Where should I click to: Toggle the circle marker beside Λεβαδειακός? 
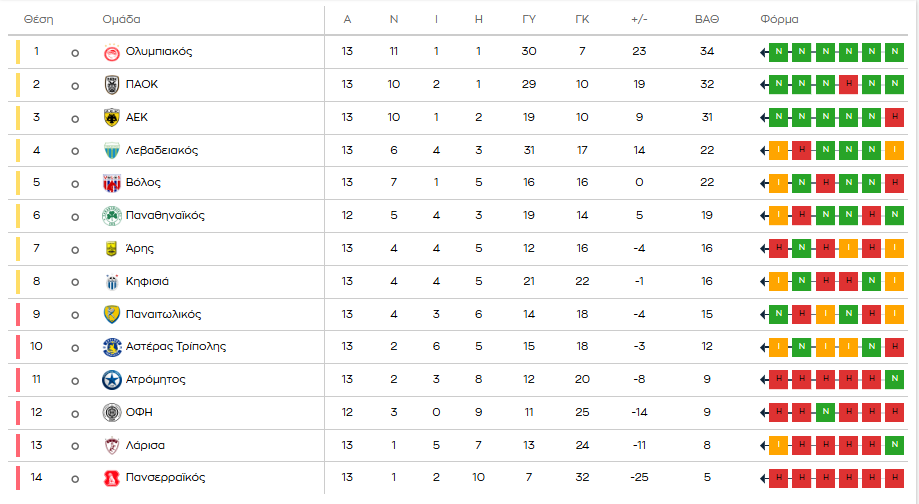point(75,151)
